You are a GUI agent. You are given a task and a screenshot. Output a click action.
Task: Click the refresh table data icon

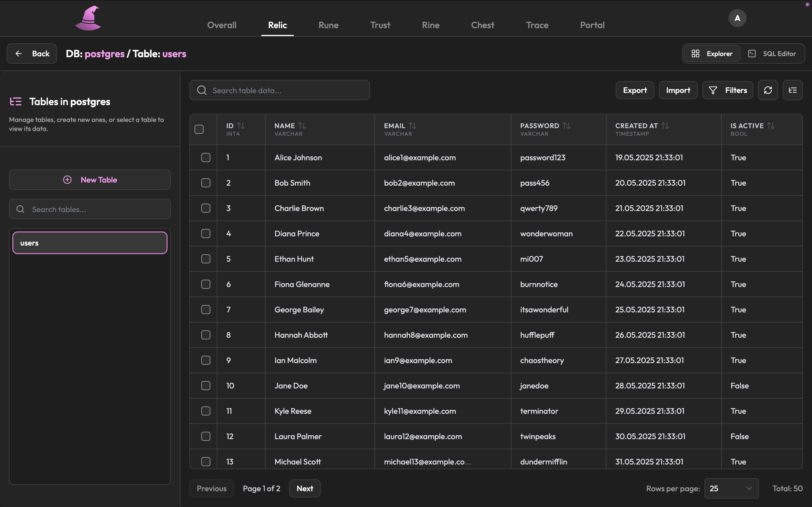coord(768,90)
